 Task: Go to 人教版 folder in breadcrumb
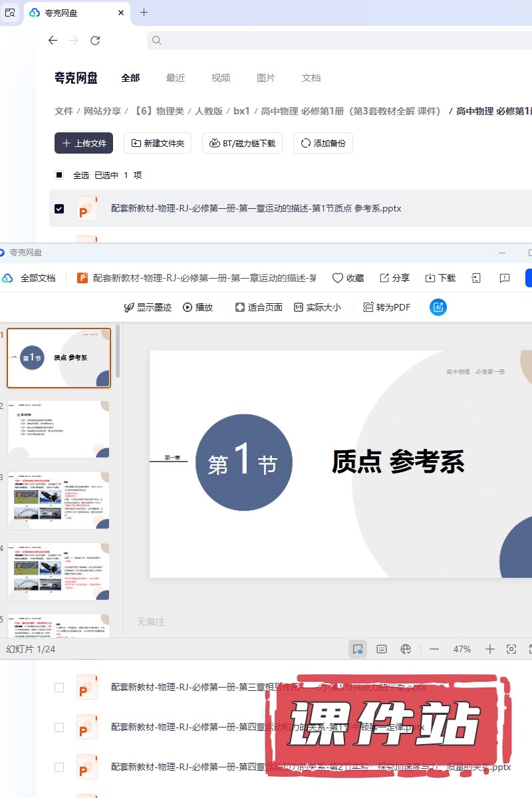(x=209, y=111)
